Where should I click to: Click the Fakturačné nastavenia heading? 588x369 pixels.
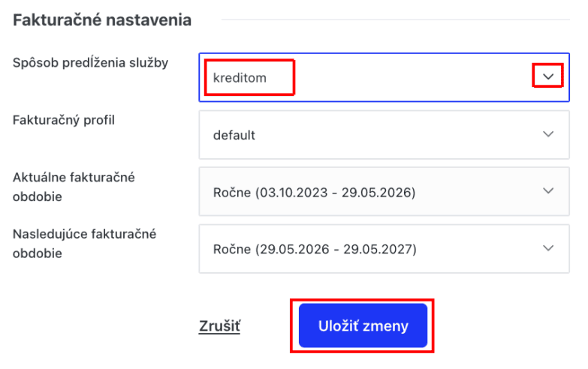102,20
